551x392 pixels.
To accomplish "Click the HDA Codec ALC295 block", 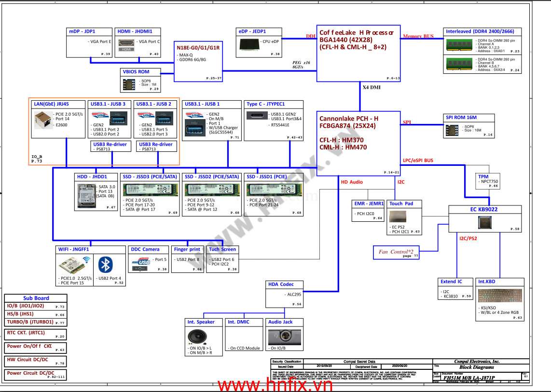I will coord(285,294).
